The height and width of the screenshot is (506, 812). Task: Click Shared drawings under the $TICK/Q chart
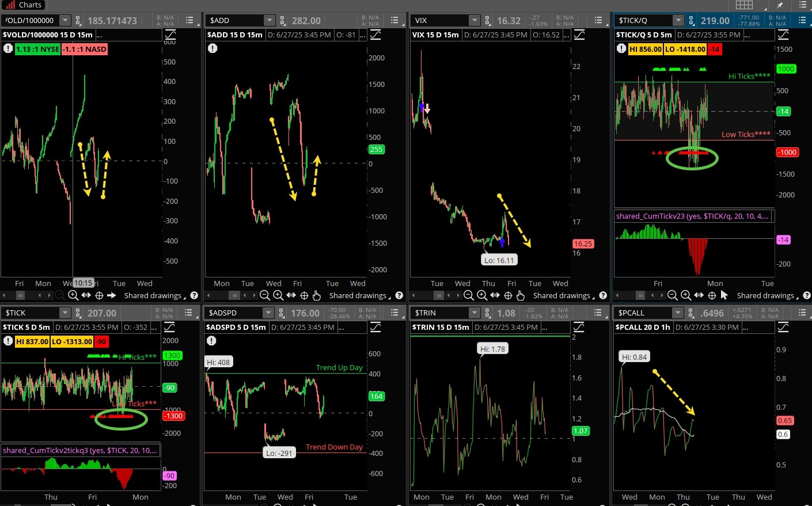click(x=765, y=295)
